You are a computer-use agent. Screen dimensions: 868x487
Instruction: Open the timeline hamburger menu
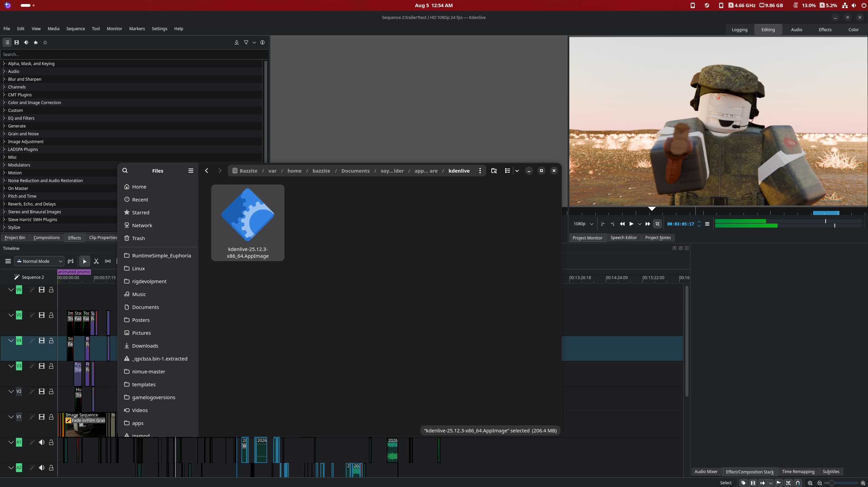(8, 261)
